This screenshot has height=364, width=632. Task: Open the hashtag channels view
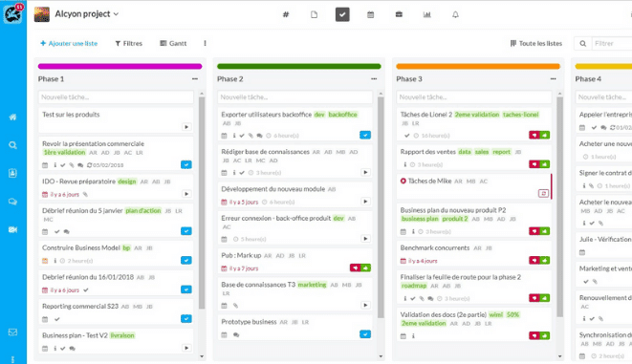click(x=286, y=14)
